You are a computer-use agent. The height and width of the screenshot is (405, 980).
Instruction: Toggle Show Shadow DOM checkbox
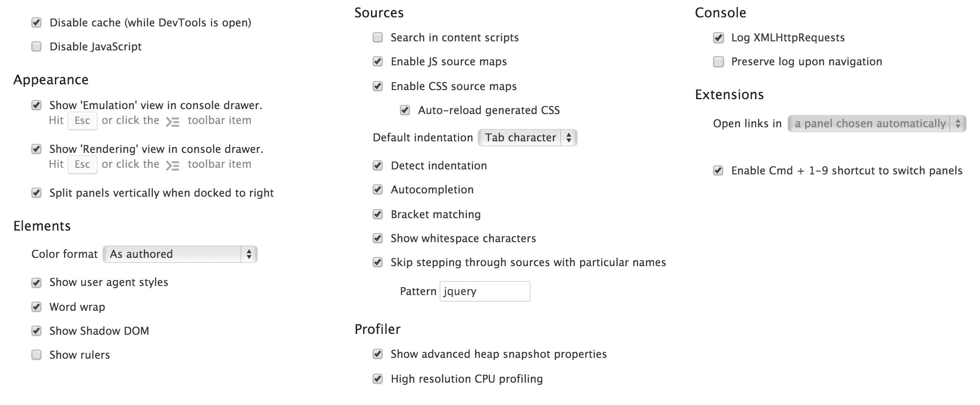(x=36, y=331)
